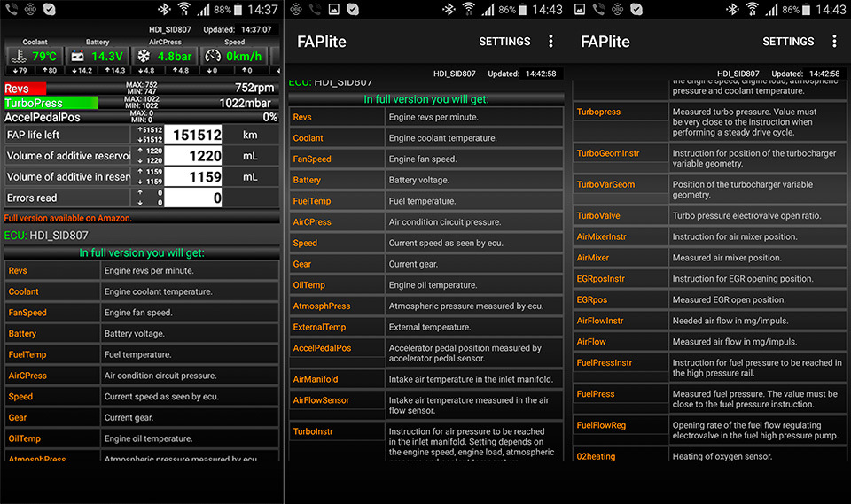Tap the battery icon showing 14.3V

(x=78, y=56)
